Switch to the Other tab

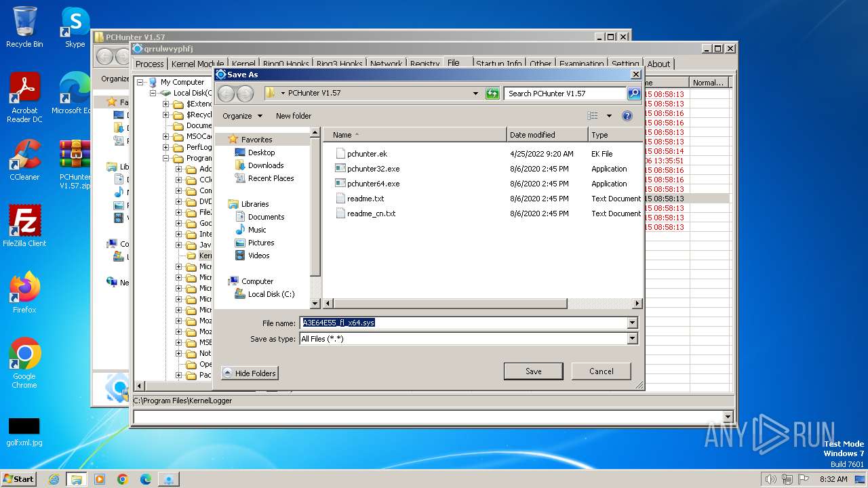(540, 64)
